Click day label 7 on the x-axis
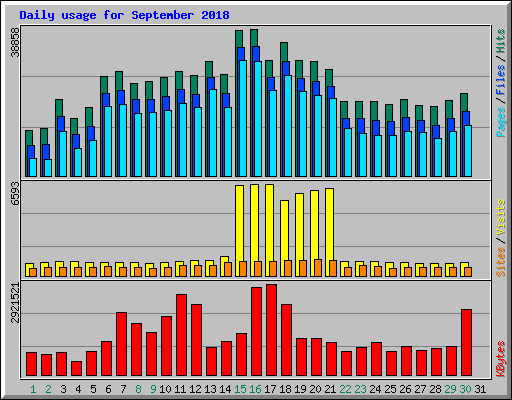The image size is (512, 400). [123, 389]
